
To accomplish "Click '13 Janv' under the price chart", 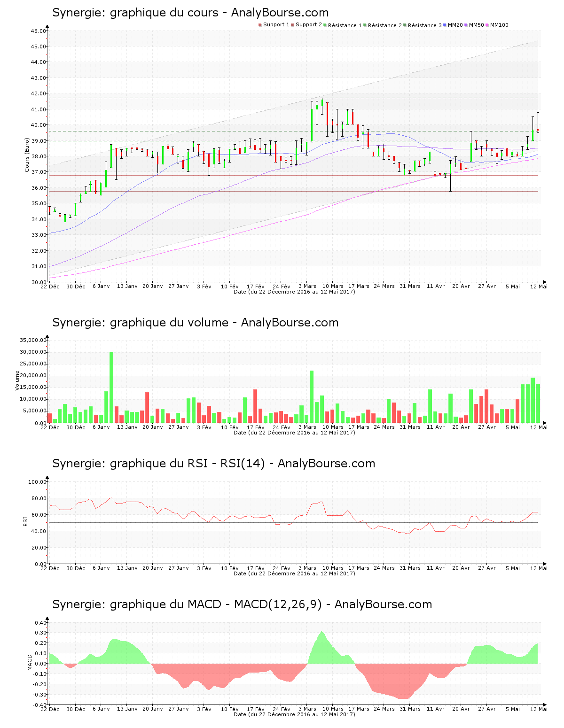I will (127, 286).
